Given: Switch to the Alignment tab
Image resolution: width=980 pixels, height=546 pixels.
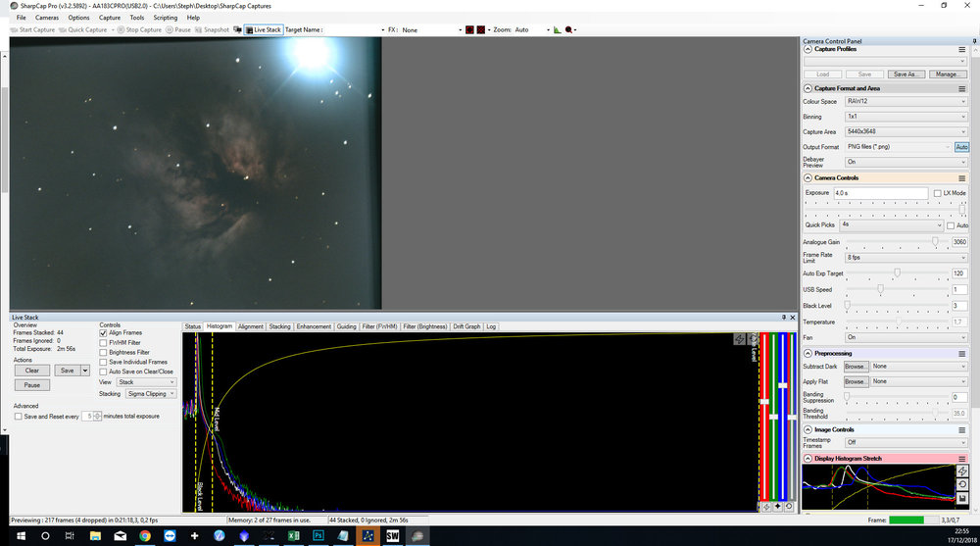Looking at the screenshot, I should click(251, 326).
